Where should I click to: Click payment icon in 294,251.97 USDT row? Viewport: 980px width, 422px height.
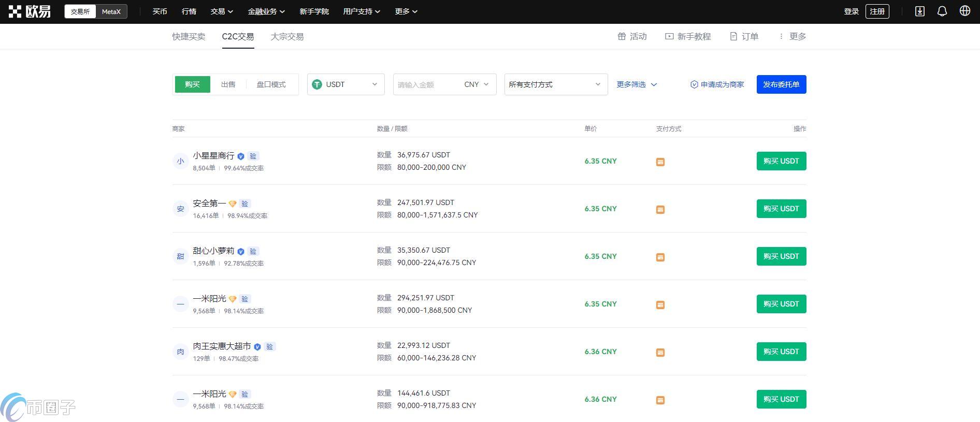tap(660, 305)
